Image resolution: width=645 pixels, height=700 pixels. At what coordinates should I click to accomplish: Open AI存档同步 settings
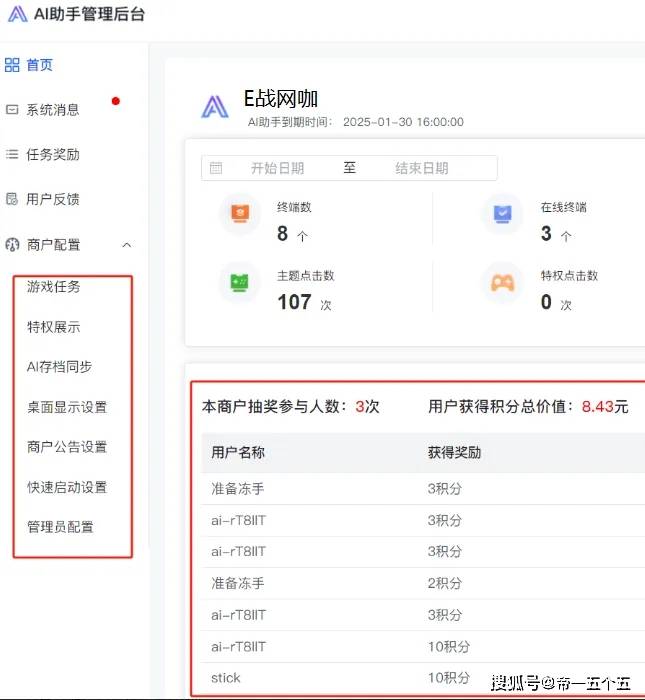(x=59, y=367)
